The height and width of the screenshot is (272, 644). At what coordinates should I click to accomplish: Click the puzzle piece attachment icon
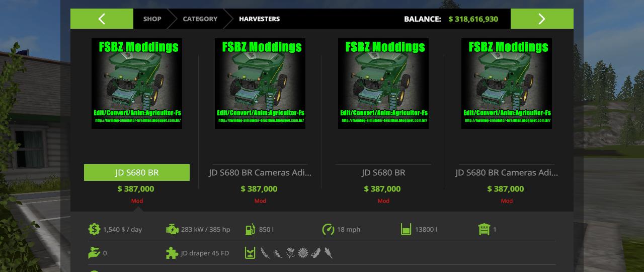pyautogui.click(x=172, y=253)
